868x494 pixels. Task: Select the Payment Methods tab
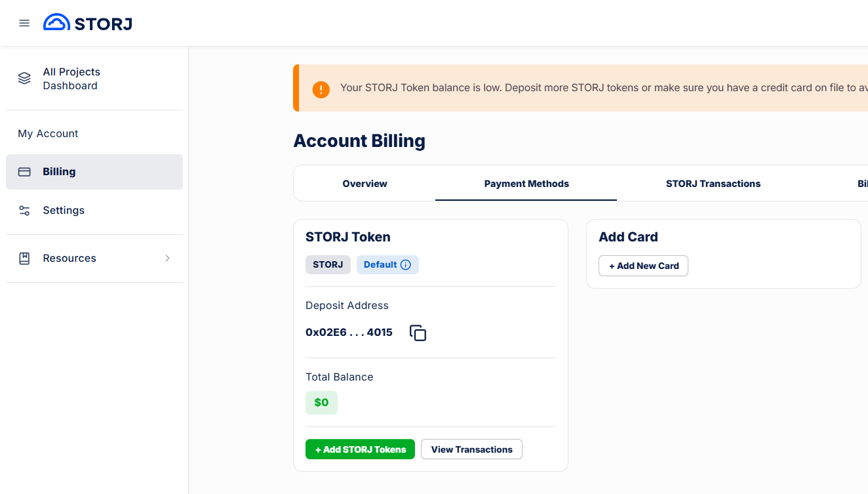pyautogui.click(x=526, y=184)
